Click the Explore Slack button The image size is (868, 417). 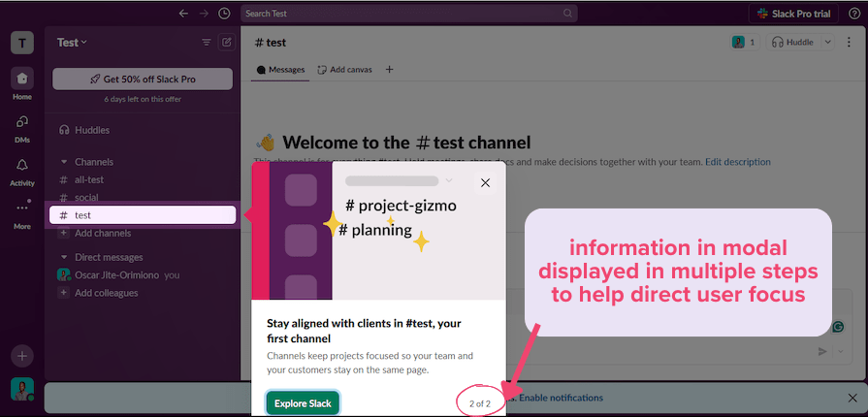click(303, 403)
